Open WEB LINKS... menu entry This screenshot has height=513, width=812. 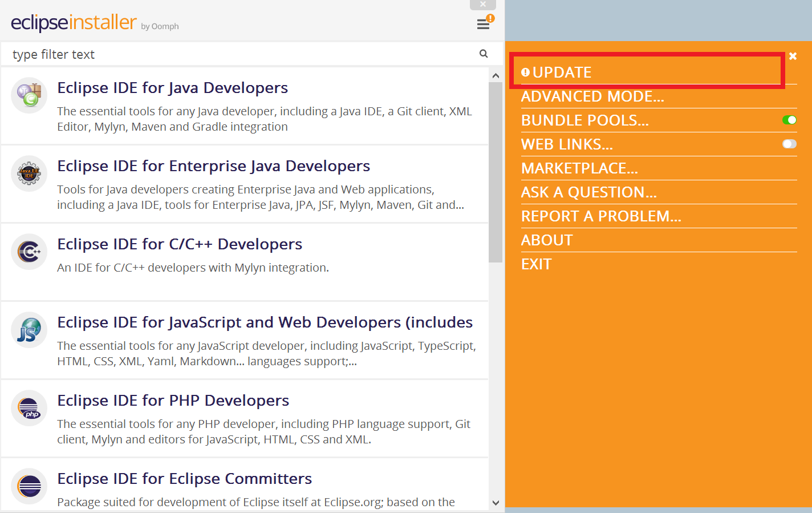(x=567, y=144)
